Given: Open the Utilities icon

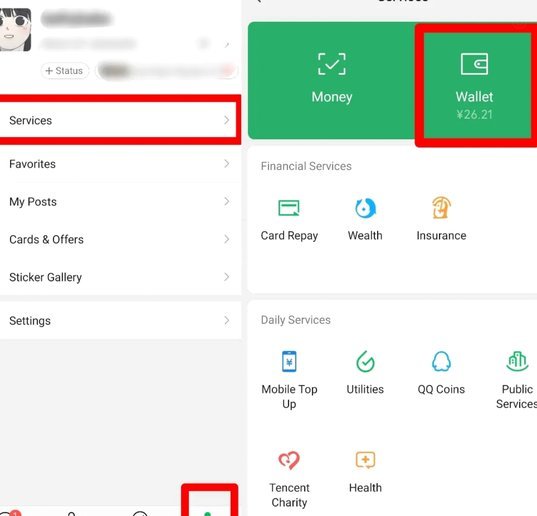Looking at the screenshot, I should point(365,361).
